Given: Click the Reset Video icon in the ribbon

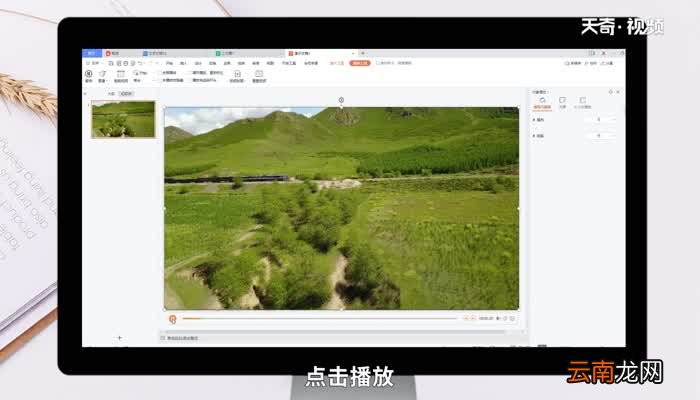Looking at the screenshot, I should pyautogui.click(x=259, y=76).
